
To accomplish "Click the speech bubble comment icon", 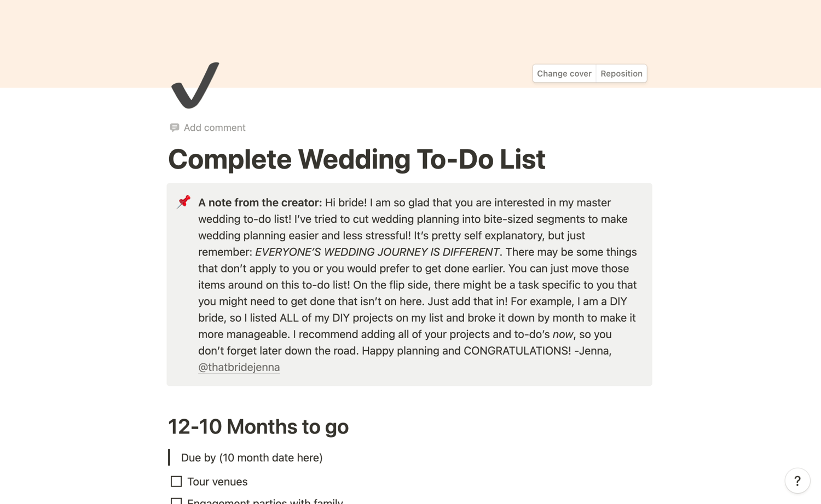I will (175, 128).
